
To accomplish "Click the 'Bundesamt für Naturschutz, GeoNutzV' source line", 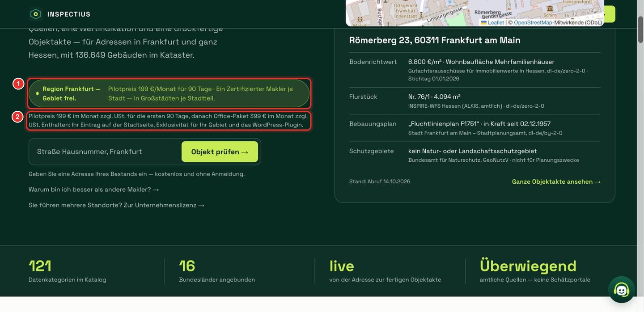I will pyautogui.click(x=458, y=160).
